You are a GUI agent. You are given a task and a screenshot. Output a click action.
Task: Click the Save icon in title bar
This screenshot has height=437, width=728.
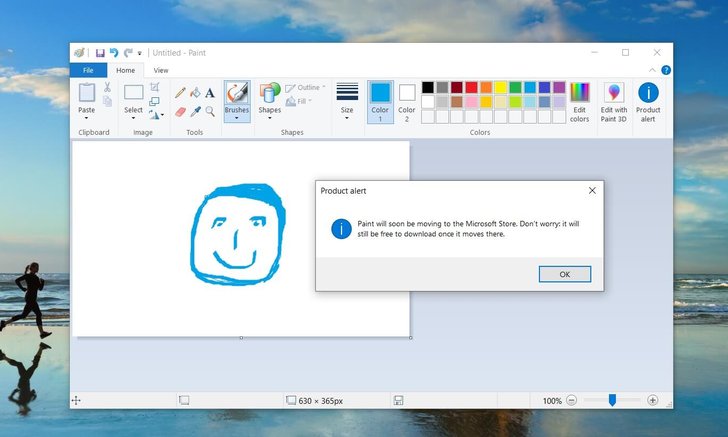point(100,53)
